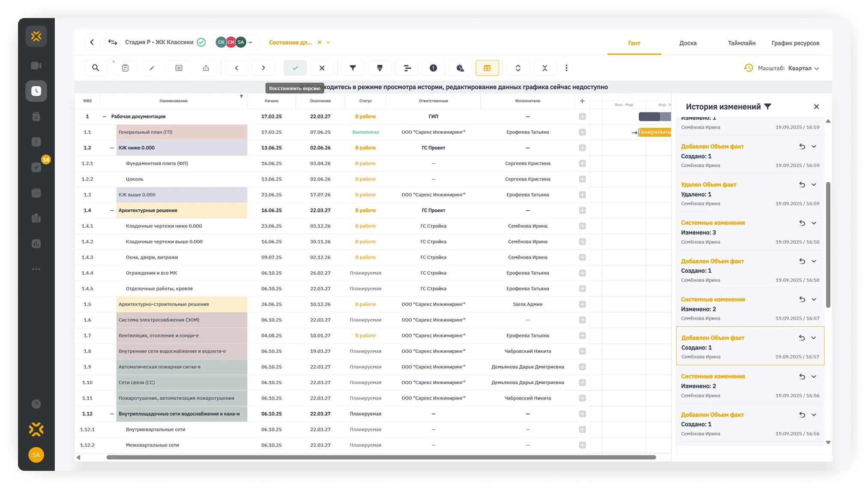
Task: Revert the selected Добавлен Объем факт entry
Action: 802,338
